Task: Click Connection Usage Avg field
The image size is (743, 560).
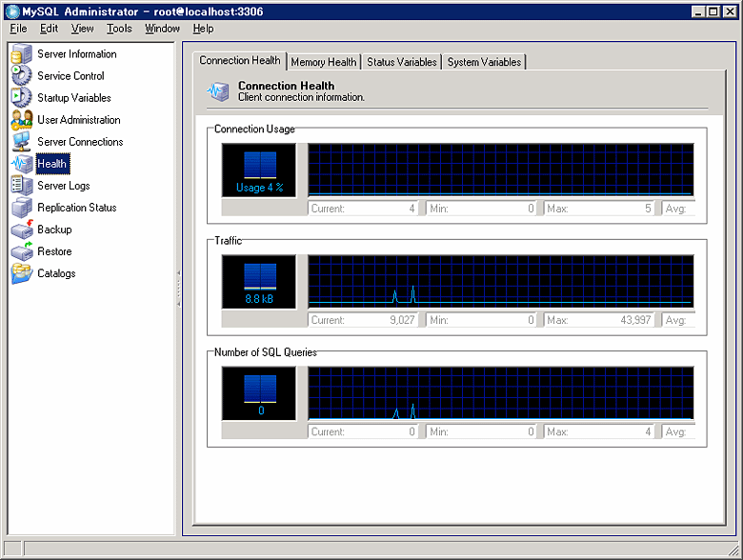Action: [x=678, y=209]
